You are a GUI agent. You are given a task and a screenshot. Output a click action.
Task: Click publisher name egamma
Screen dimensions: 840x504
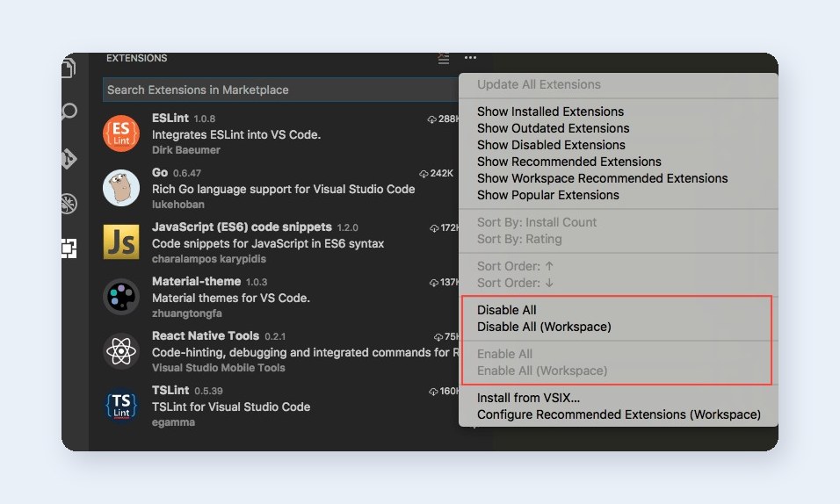tap(173, 422)
